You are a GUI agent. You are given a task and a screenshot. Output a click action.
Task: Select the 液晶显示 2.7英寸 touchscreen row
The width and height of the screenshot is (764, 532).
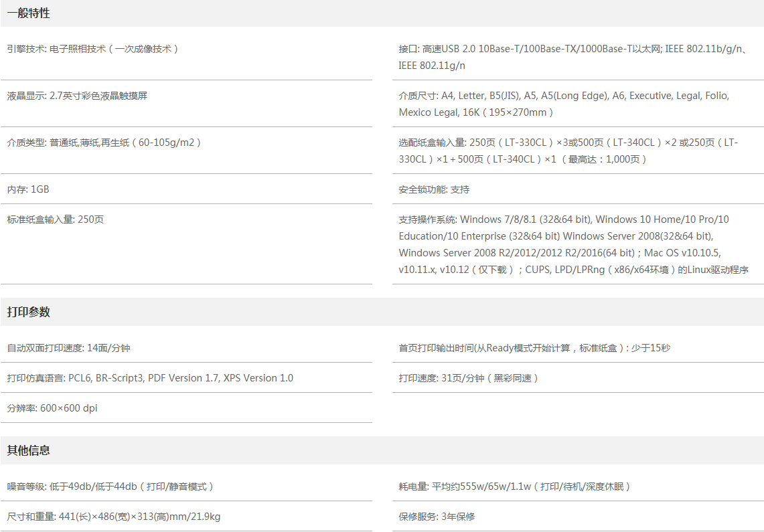(x=77, y=96)
